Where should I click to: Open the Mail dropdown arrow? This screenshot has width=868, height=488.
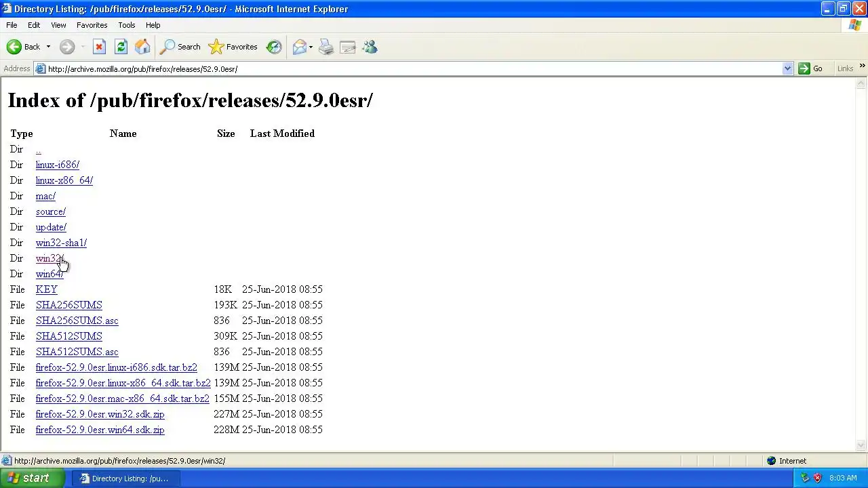point(311,47)
